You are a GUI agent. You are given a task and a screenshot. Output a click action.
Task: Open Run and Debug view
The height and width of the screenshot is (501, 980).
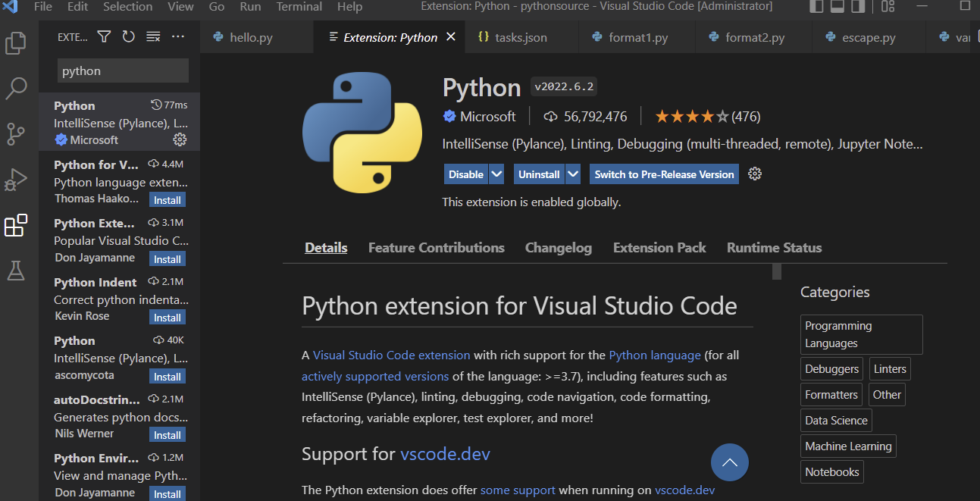click(16, 180)
